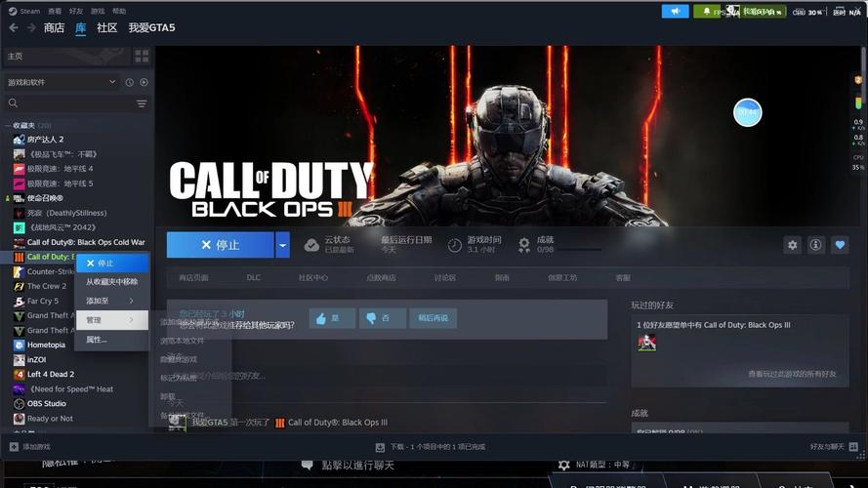Image resolution: width=868 pixels, height=488 pixels.
Task: Expand the Manage submenu
Action: pos(111,320)
